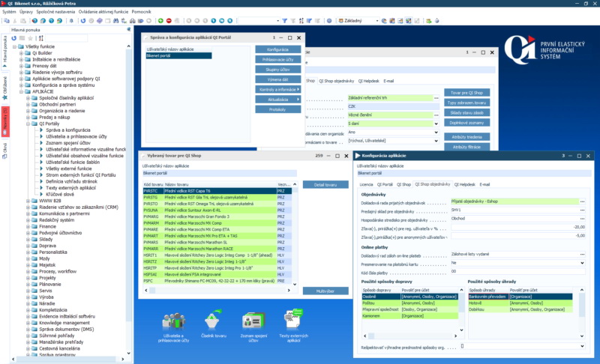600x364 pixels.
Task: Select the PVSUNA product row in the table
Action: 217,210
